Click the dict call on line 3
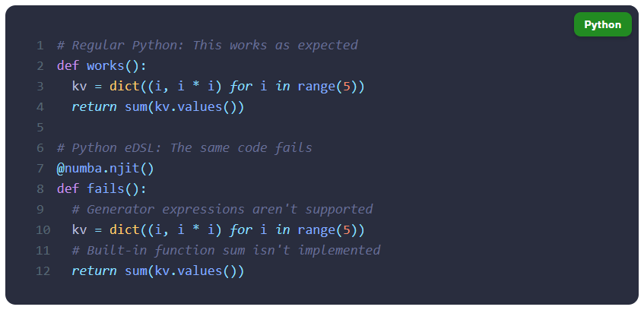The image size is (644, 310). coord(125,86)
